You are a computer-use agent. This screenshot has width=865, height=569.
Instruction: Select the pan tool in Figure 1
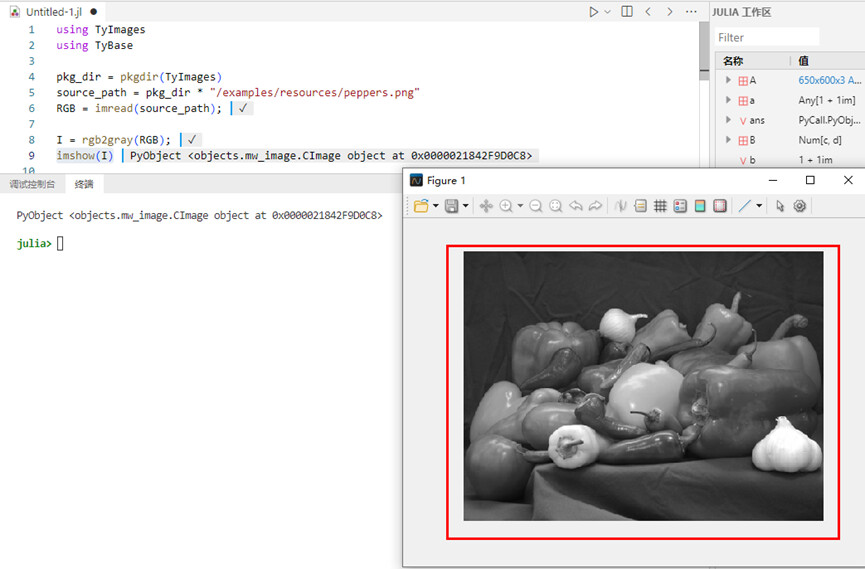tap(486, 206)
